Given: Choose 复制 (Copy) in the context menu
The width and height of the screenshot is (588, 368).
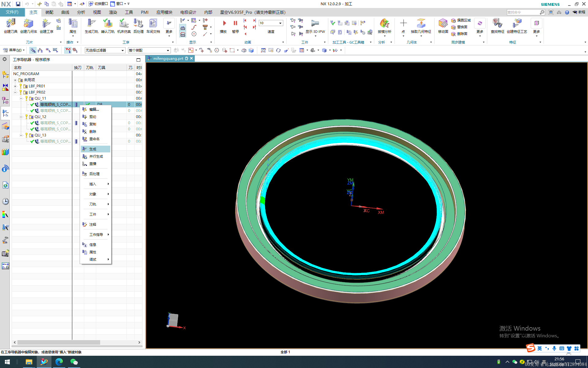Looking at the screenshot, I should click(96, 124).
